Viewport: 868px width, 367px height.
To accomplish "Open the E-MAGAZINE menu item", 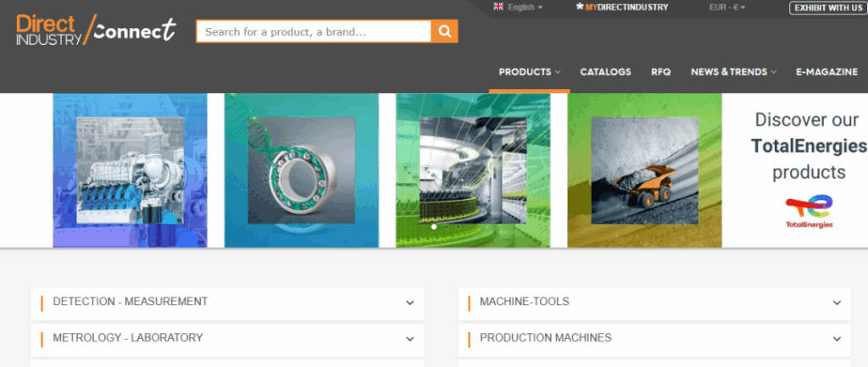I will pyautogui.click(x=826, y=72).
